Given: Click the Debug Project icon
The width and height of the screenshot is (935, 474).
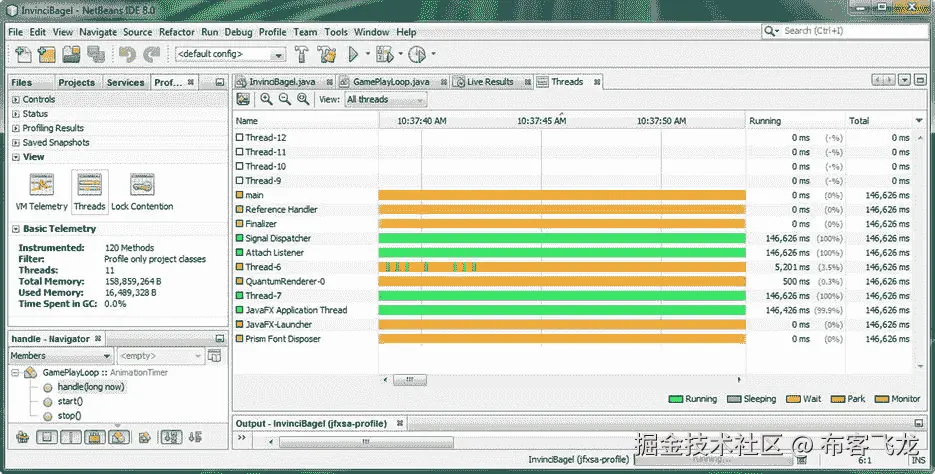Looking at the screenshot, I should coord(385,54).
